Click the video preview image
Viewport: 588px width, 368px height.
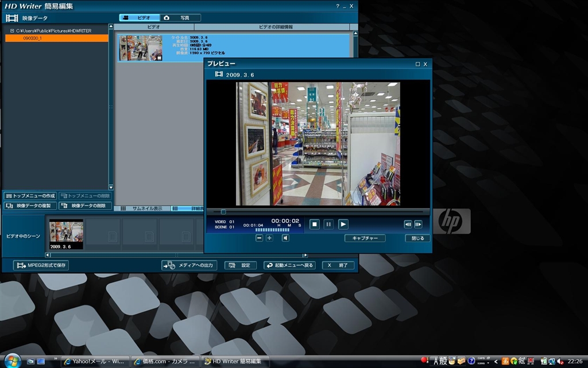pos(318,144)
